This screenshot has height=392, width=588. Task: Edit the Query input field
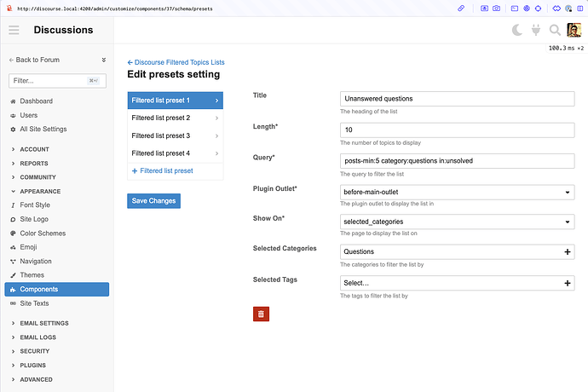click(x=457, y=161)
